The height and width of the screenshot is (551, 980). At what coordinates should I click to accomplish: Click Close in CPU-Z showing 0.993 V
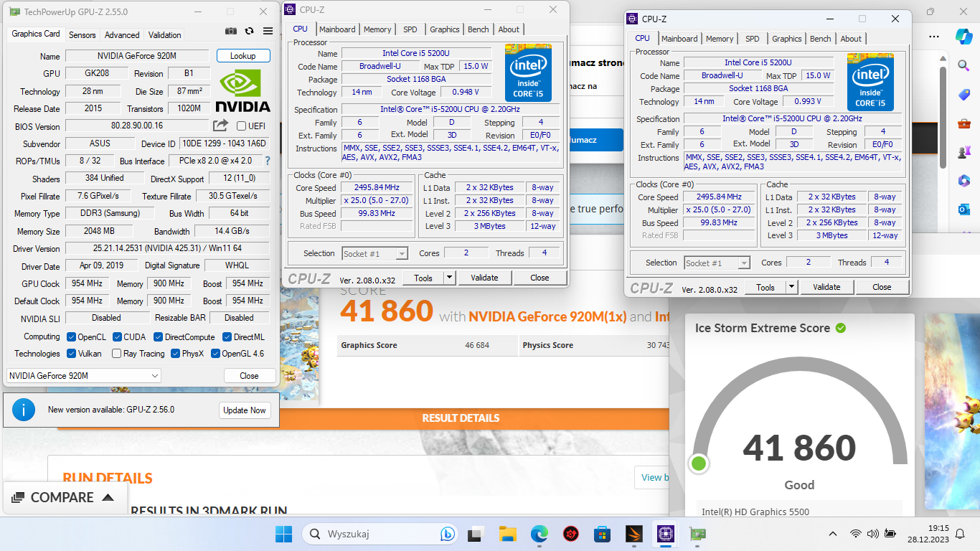point(882,287)
